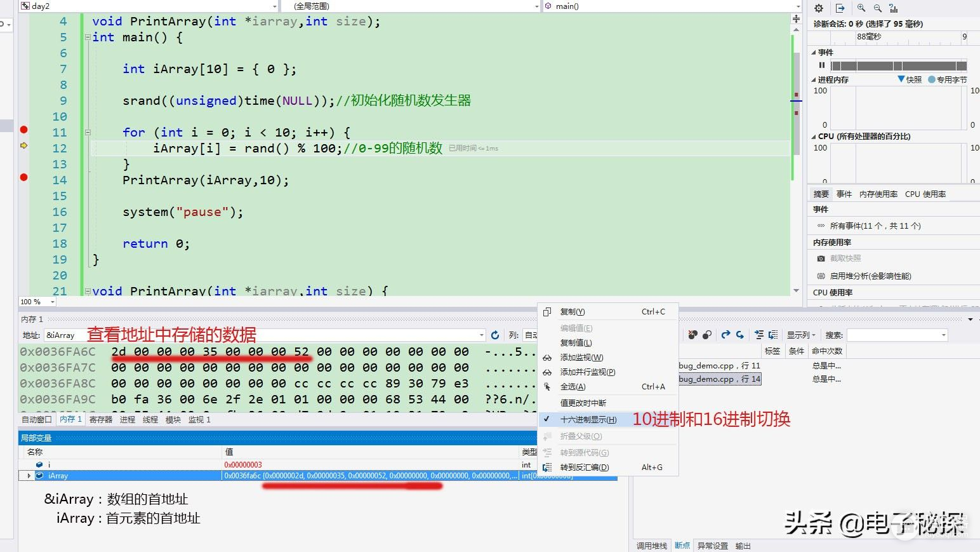Collapse the main function code block
Viewport: 980px width, 552px height.
[88, 37]
